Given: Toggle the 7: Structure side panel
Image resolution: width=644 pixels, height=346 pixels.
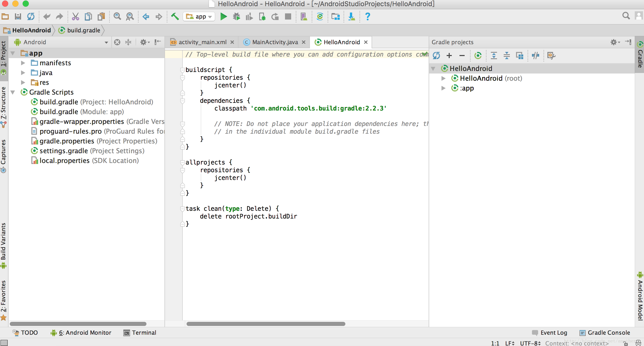Looking at the screenshot, I should coord(4,107).
